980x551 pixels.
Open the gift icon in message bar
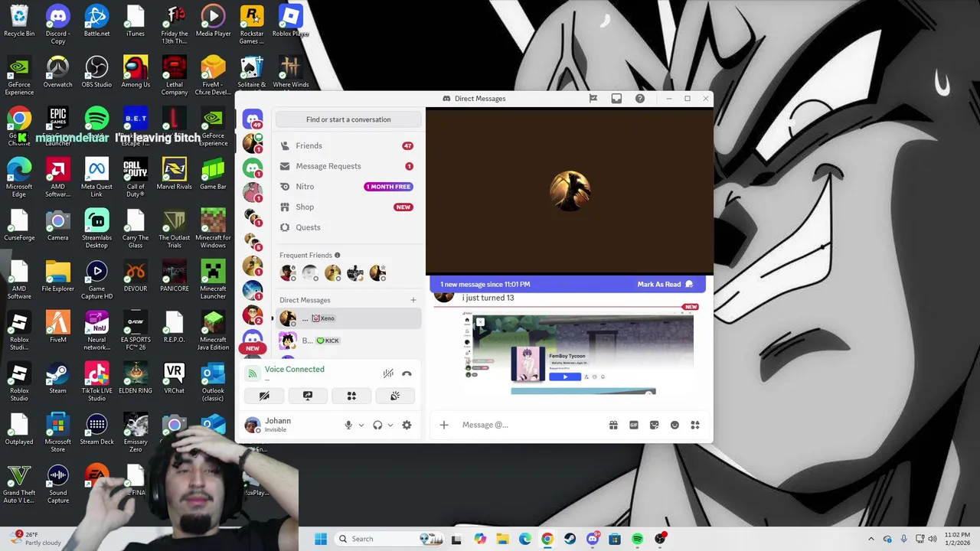point(613,425)
